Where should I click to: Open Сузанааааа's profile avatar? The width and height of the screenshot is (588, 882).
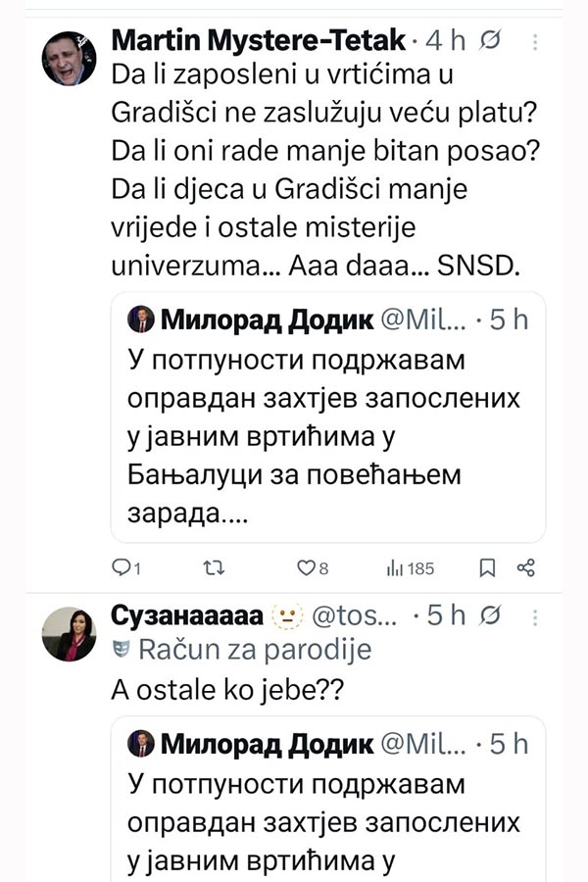[x=68, y=634]
